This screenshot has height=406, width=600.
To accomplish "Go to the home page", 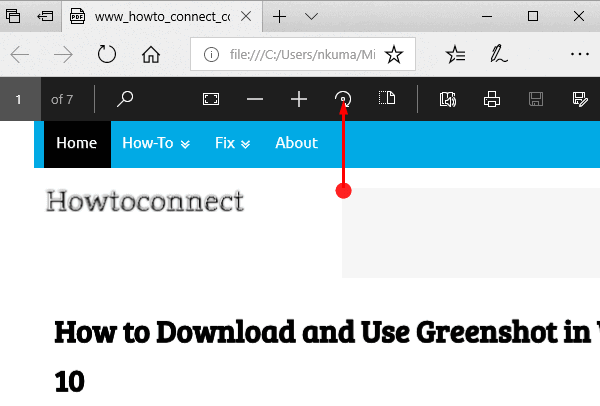I will click(x=151, y=54).
